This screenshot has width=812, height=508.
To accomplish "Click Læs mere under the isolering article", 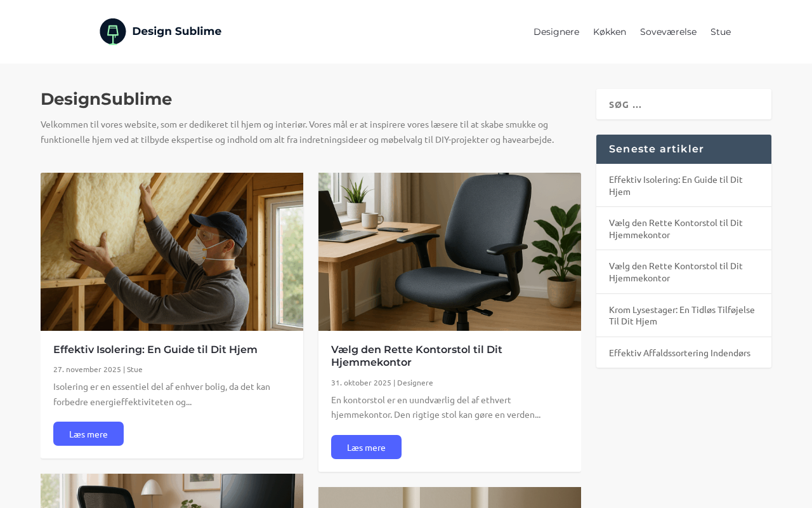I will [88, 434].
